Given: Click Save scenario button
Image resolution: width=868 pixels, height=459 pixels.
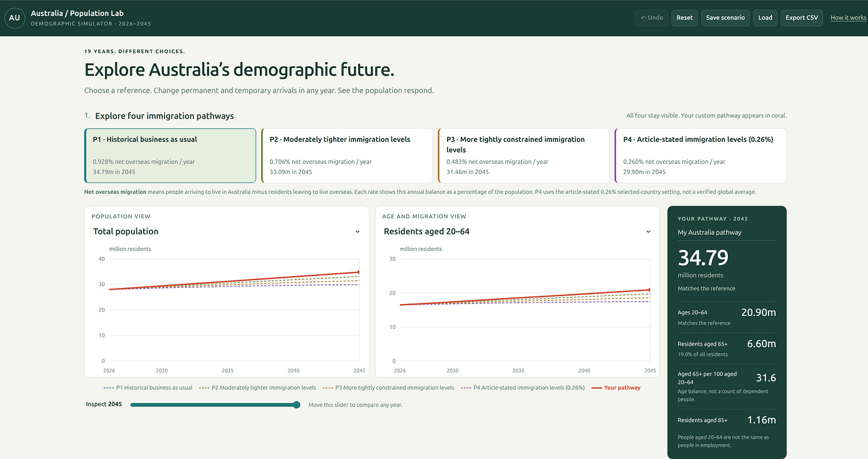Looking at the screenshot, I should 726,18.
